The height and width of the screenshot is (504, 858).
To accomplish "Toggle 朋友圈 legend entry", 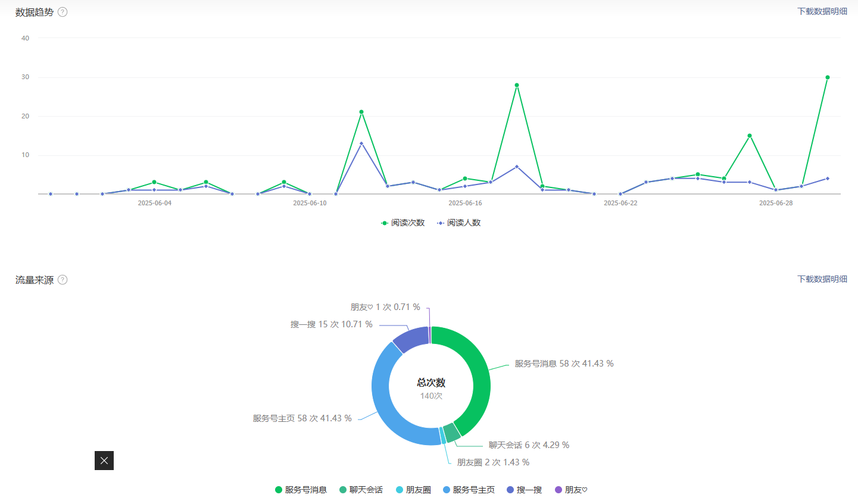I will click(x=413, y=490).
